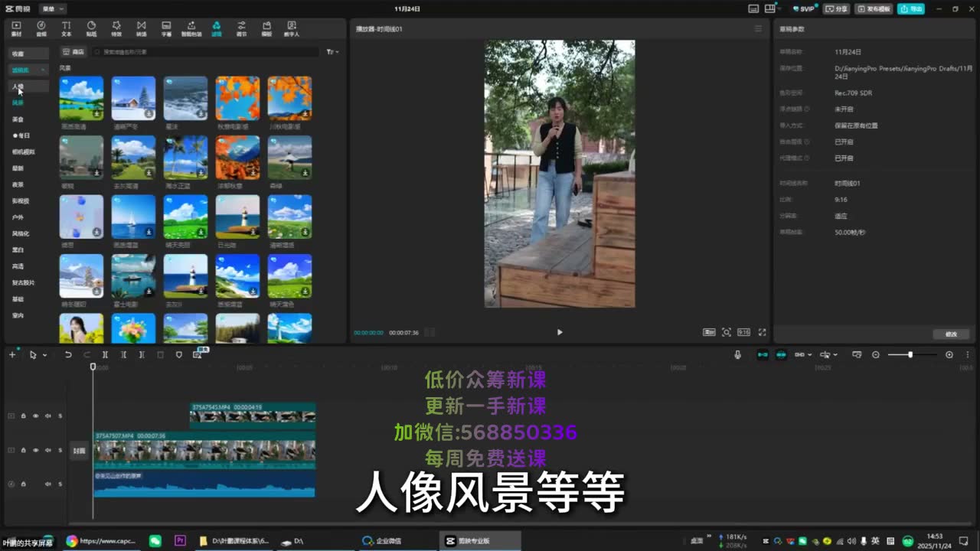Toggle clip linkage button
The width and height of the screenshot is (980, 551).
799,354
